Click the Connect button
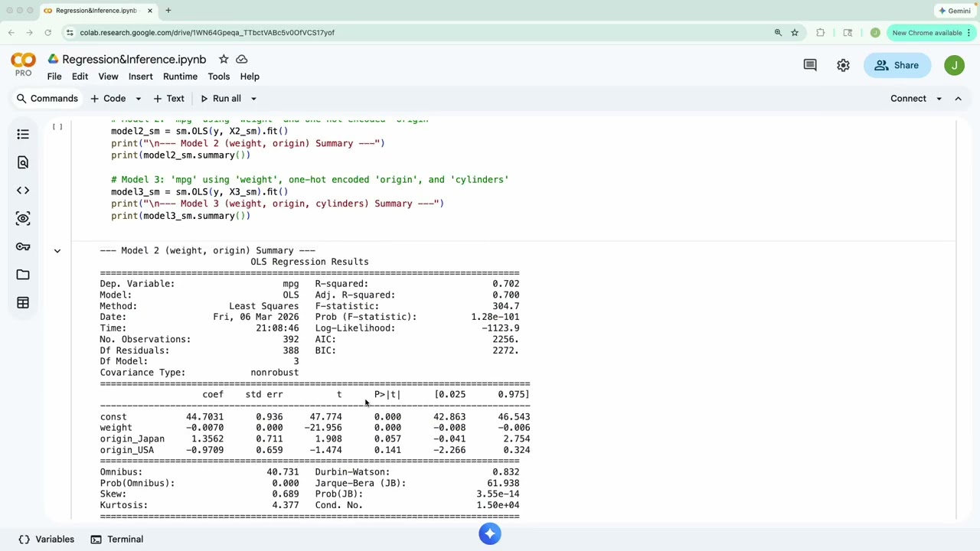980x551 pixels. [x=908, y=99]
